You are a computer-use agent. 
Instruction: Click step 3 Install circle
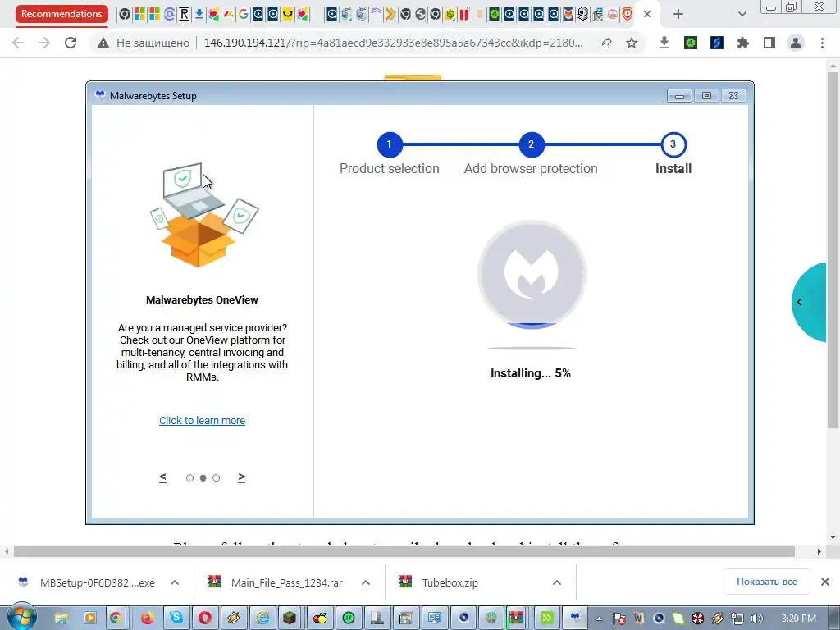(x=673, y=144)
